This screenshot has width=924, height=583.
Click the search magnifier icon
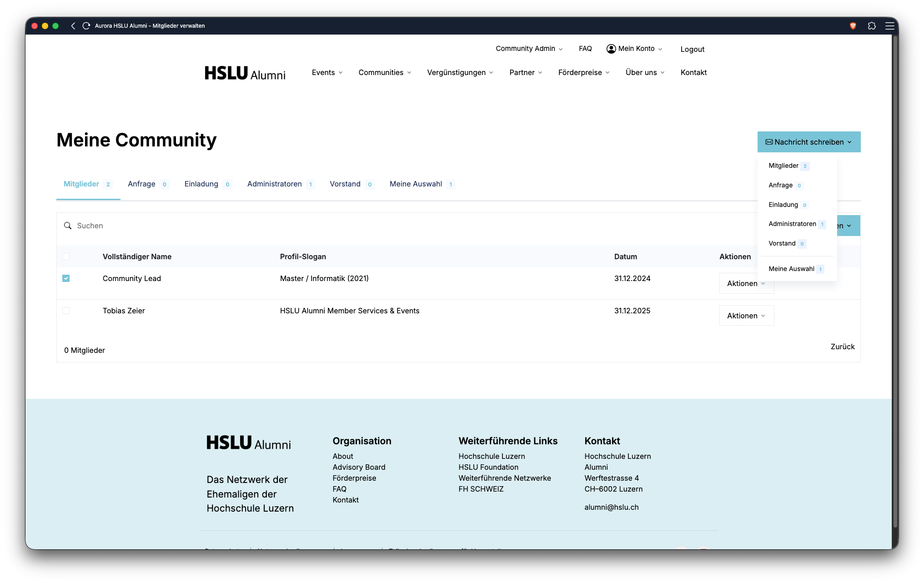tap(68, 226)
